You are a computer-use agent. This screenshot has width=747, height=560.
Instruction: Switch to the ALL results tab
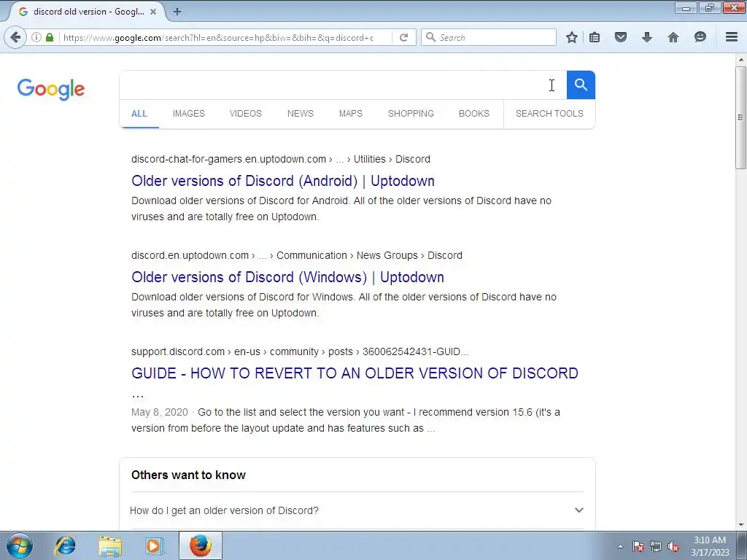(139, 113)
